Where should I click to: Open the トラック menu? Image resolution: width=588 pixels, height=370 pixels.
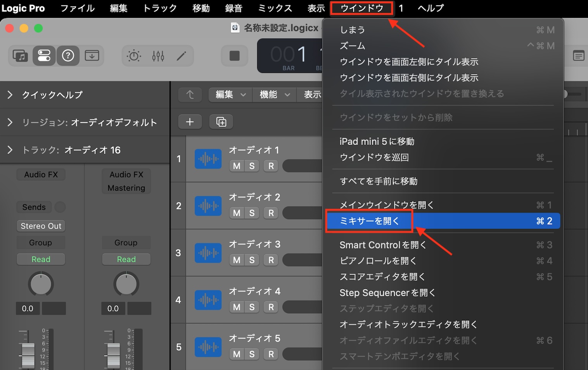160,8
